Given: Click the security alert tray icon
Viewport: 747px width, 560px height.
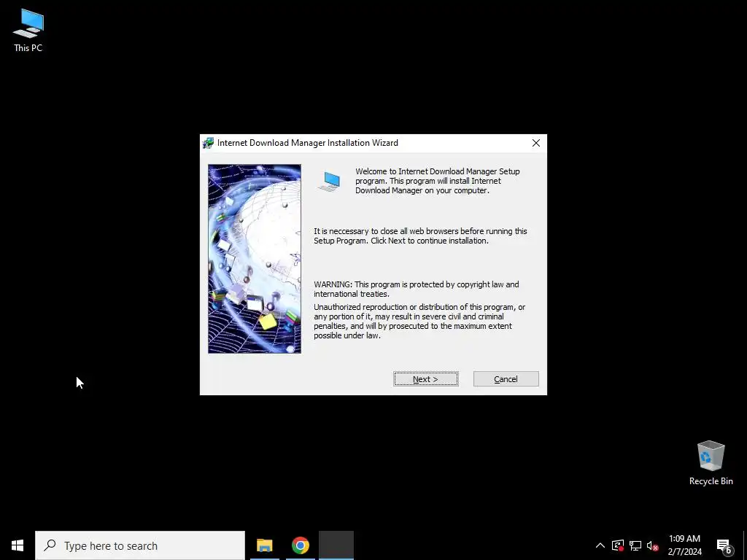Looking at the screenshot, I should click(618, 545).
